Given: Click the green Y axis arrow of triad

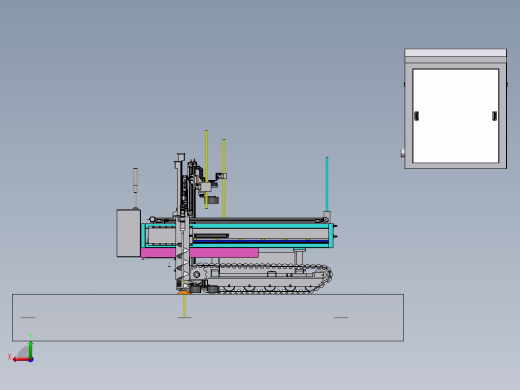Looking at the screenshot, I should pos(31,349).
